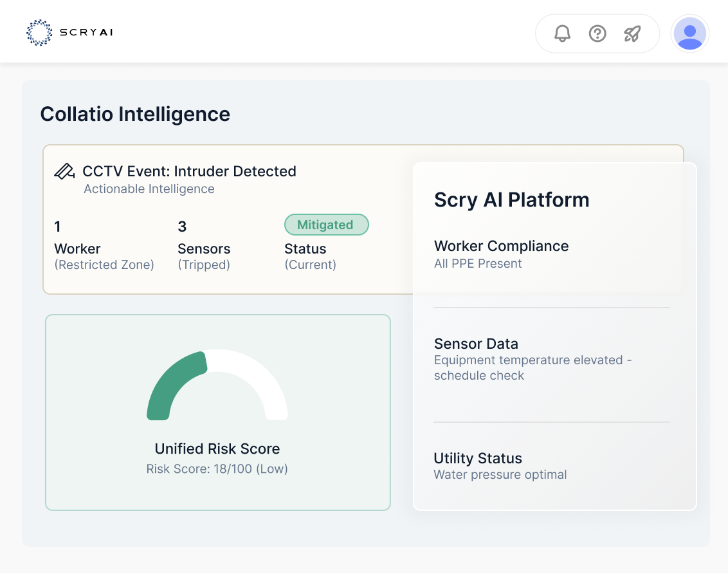This screenshot has height=574, width=728.
Task: Click the Status label
Action: point(305,249)
